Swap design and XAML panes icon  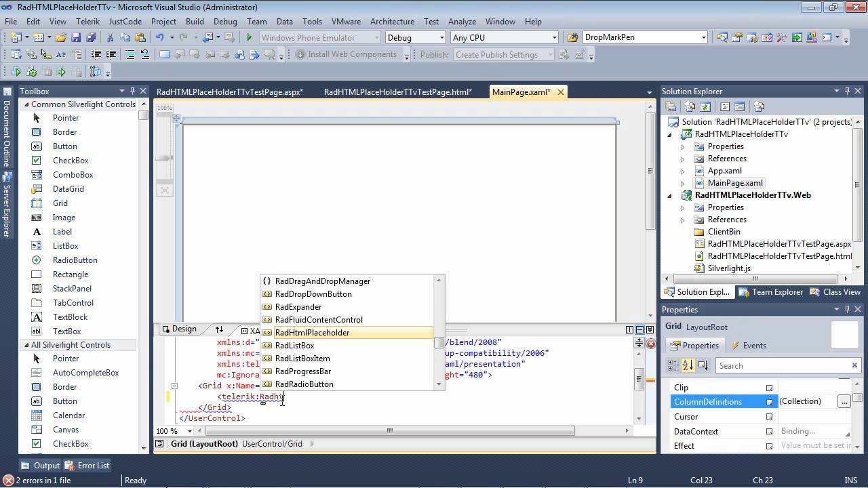click(x=219, y=329)
